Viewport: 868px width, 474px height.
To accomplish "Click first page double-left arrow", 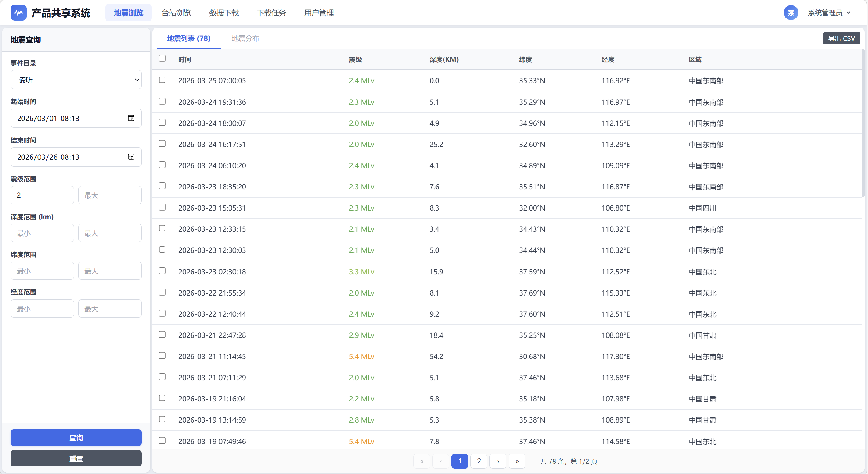I will [421, 461].
